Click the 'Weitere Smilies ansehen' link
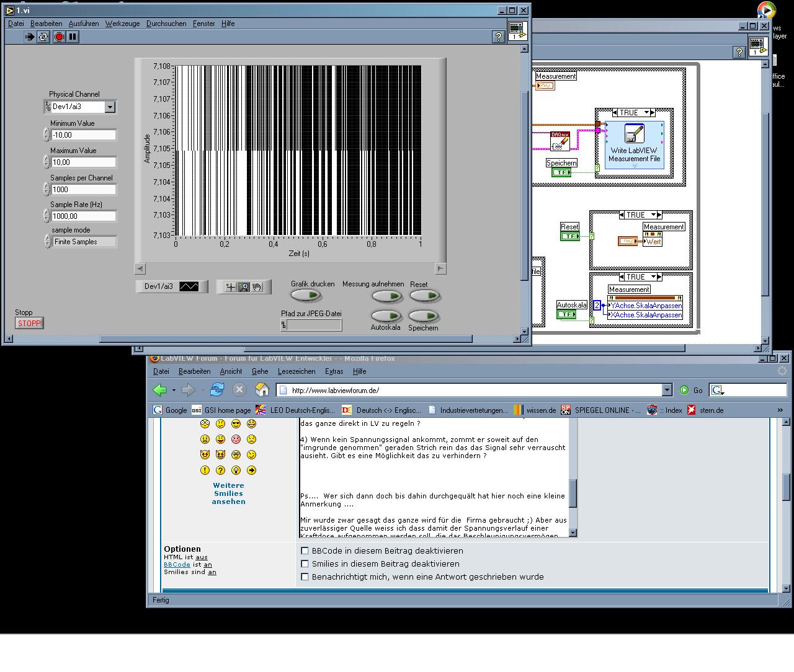 click(228, 493)
